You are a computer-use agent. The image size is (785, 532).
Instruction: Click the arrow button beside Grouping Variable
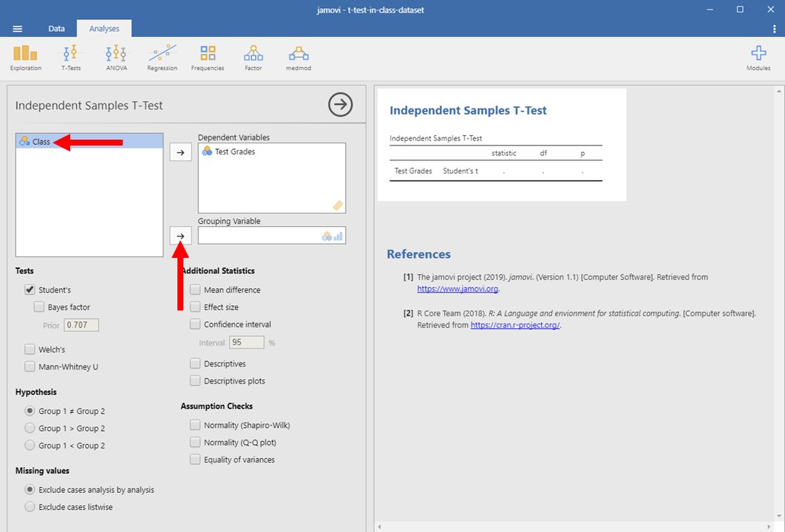click(x=180, y=236)
